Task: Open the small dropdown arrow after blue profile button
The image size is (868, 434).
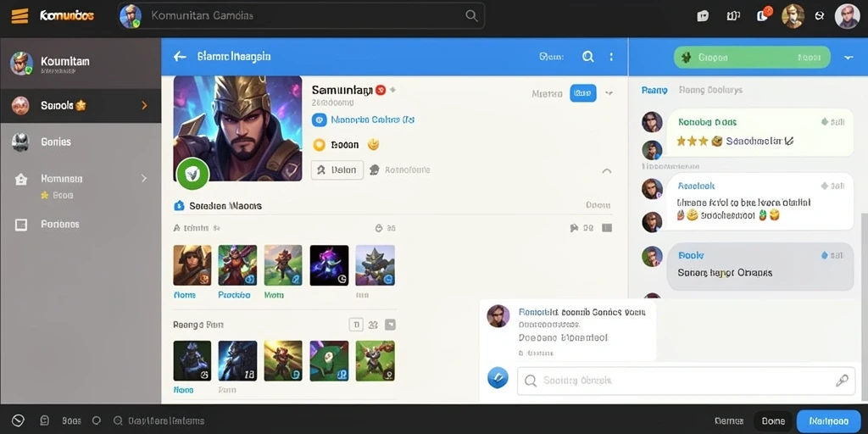Action: tap(609, 93)
